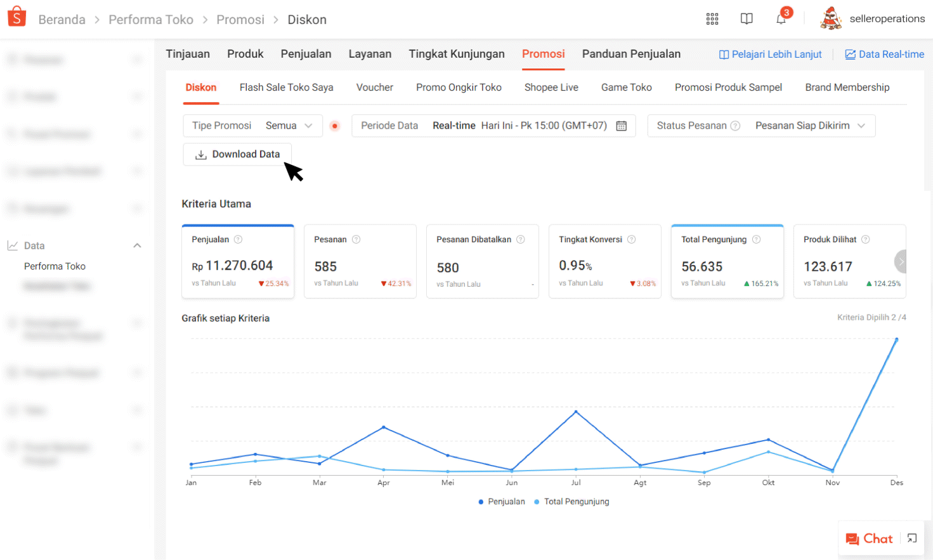Toggle the Total Pengunjung legend color dot
Image resolution: width=933 pixels, height=560 pixels.
point(537,502)
